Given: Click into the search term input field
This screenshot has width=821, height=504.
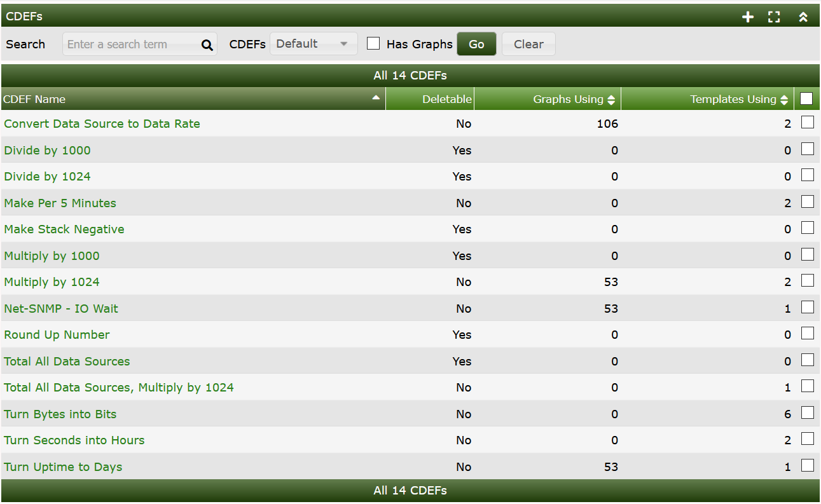Looking at the screenshot, I should coord(130,44).
